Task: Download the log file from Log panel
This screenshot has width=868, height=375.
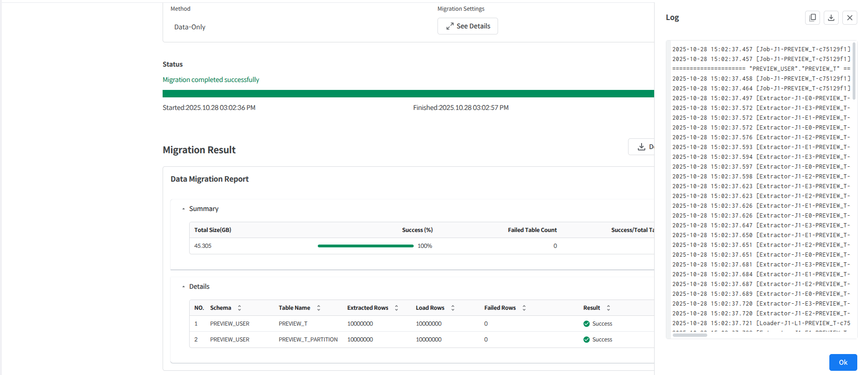Action: tap(831, 18)
